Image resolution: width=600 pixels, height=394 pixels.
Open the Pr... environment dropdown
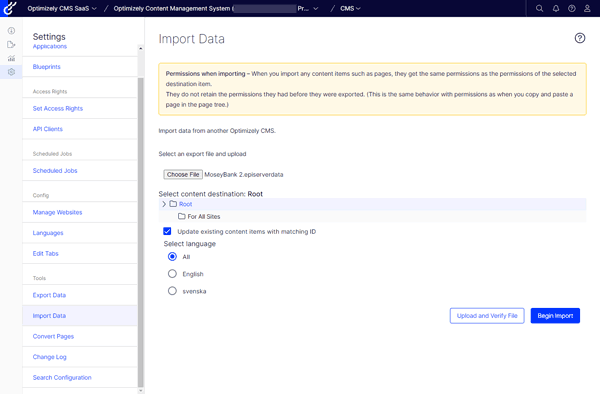coord(308,8)
